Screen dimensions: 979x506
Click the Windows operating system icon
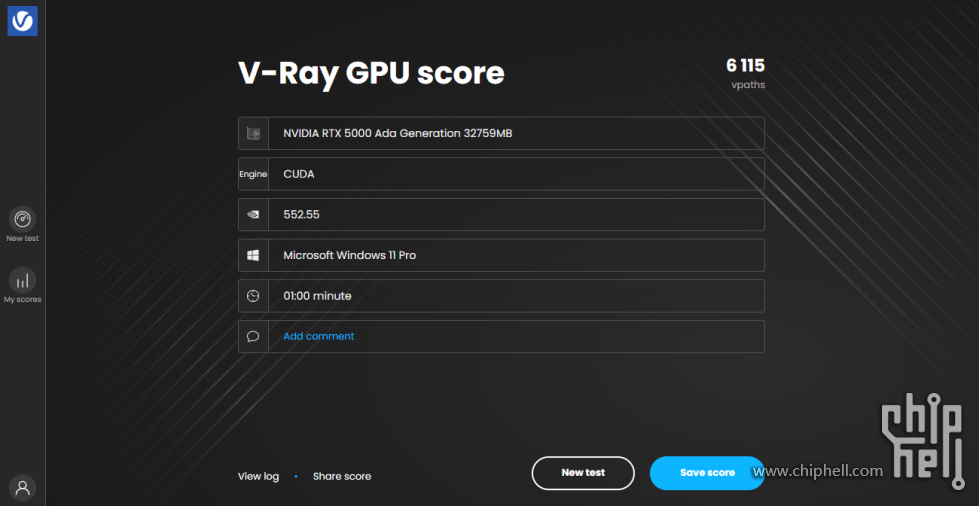coord(253,255)
